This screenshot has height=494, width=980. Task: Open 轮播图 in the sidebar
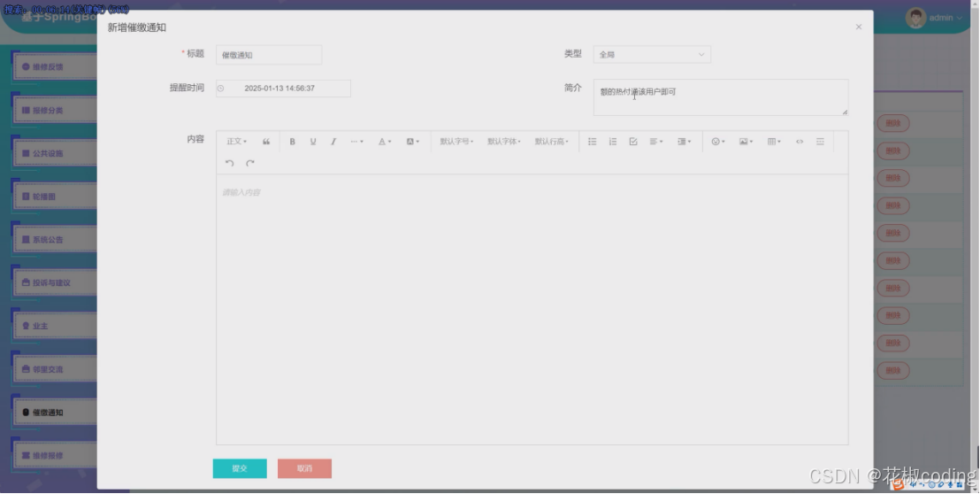55,197
